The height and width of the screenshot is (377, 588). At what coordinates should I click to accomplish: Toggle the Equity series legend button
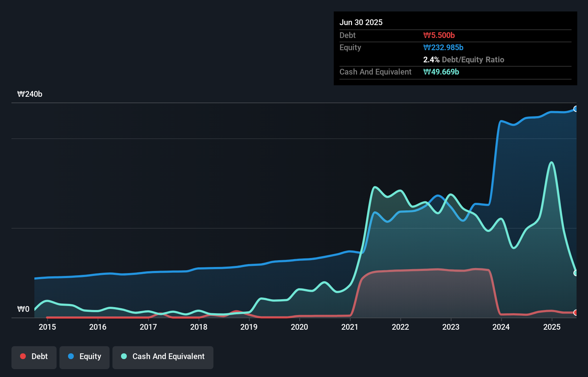[x=85, y=357]
